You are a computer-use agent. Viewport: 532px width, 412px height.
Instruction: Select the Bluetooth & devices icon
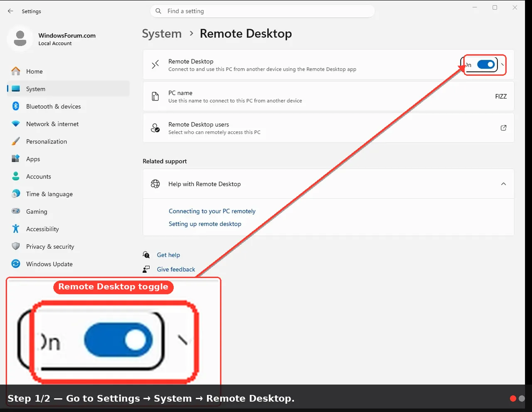[x=16, y=106]
